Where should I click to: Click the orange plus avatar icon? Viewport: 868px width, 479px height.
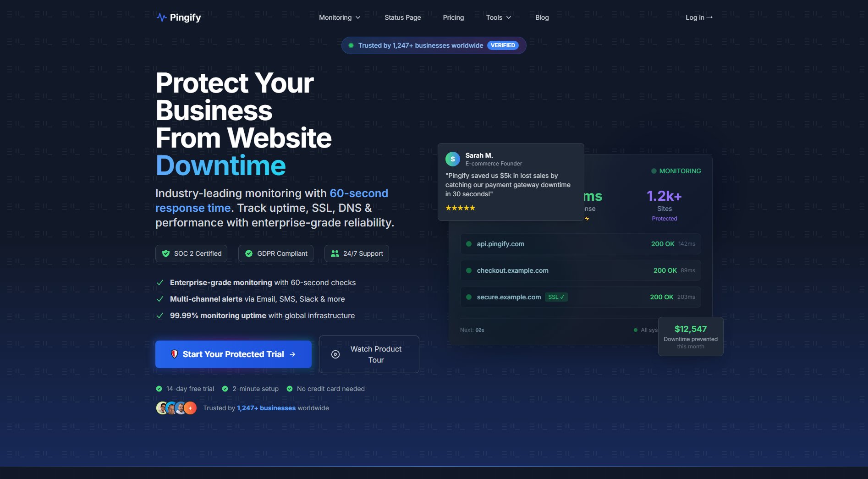[x=190, y=408]
